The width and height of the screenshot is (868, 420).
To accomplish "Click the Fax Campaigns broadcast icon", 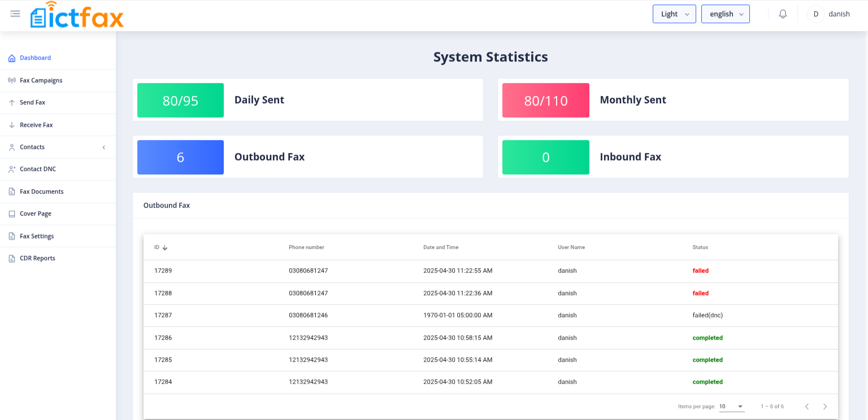I will (x=12, y=80).
